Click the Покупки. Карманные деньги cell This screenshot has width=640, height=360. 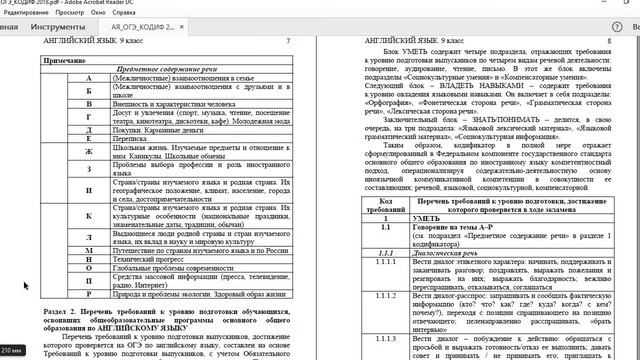pyautogui.click(x=202, y=130)
